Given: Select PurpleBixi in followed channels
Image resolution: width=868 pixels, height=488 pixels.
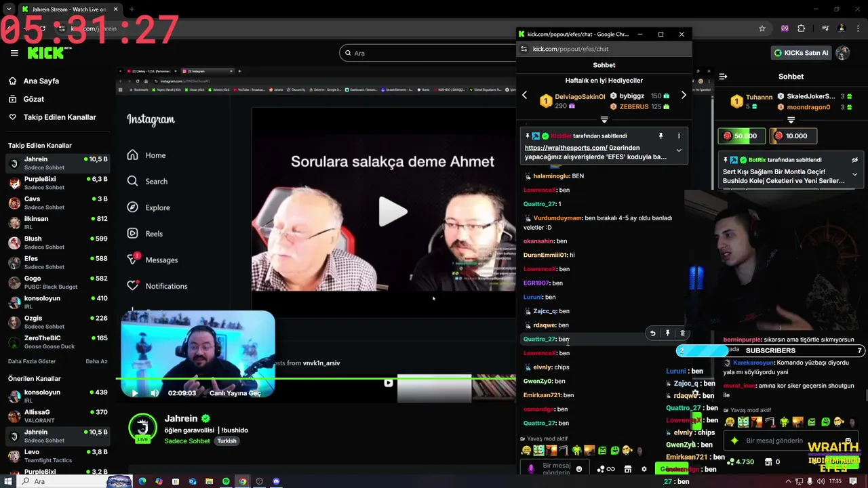Looking at the screenshot, I should [x=57, y=182].
